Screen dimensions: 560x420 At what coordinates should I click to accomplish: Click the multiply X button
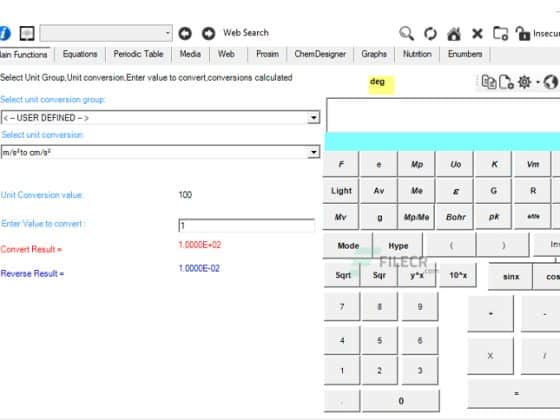pyautogui.click(x=490, y=356)
